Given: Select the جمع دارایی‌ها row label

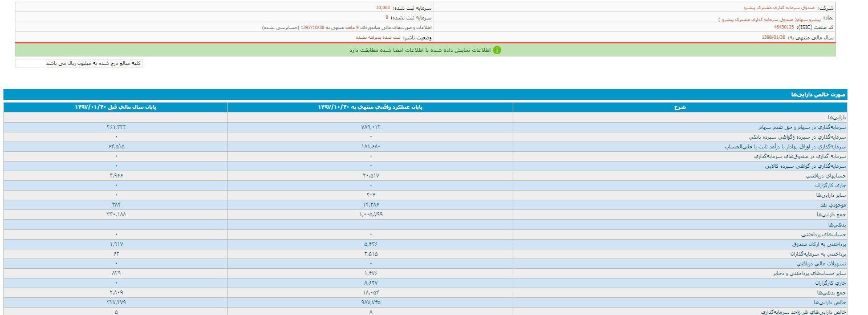Looking at the screenshot, I should point(829,215).
